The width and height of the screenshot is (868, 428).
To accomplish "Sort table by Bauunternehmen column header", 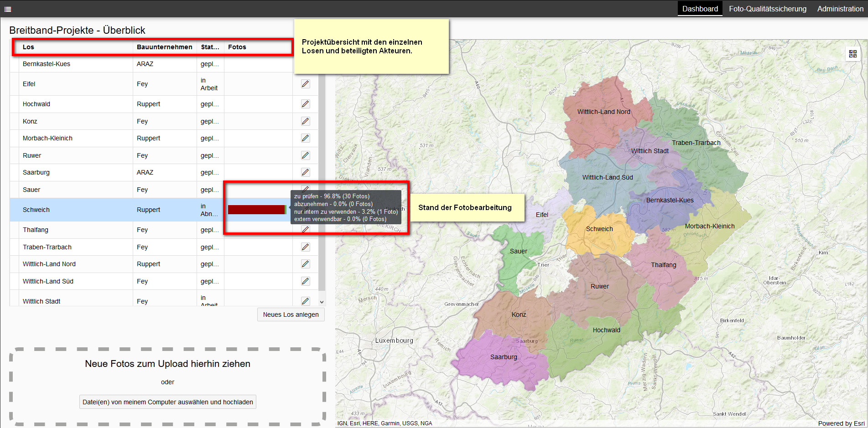I will pyautogui.click(x=165, y=47).
